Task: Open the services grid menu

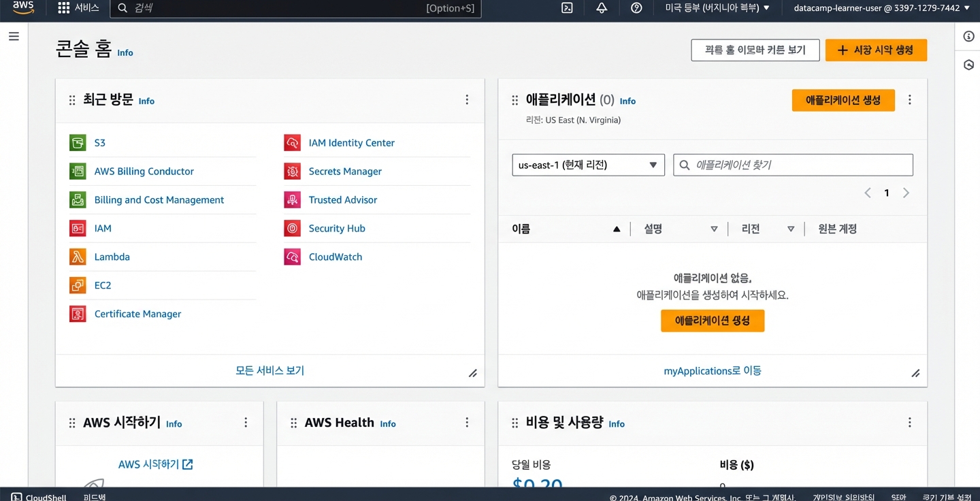Action: coord(64,8)
